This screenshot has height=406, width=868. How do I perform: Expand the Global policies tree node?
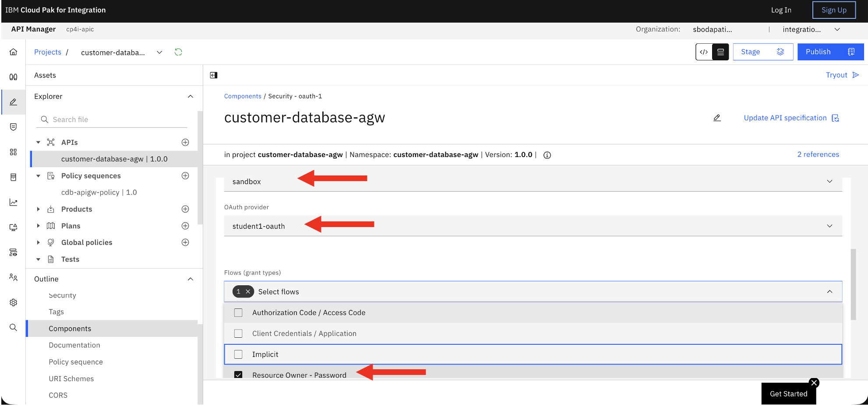pos(38,242)
